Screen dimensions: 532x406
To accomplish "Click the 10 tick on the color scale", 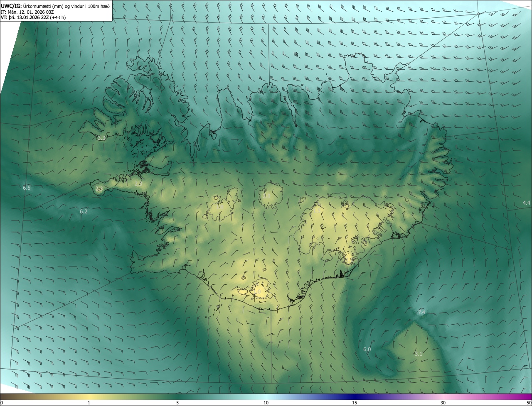I will tap(266, 403).
